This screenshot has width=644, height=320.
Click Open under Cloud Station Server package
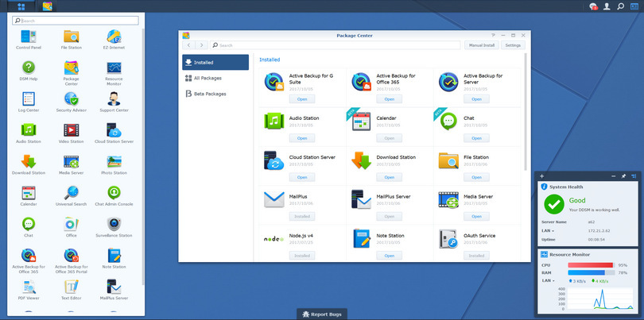click(302, 177)
